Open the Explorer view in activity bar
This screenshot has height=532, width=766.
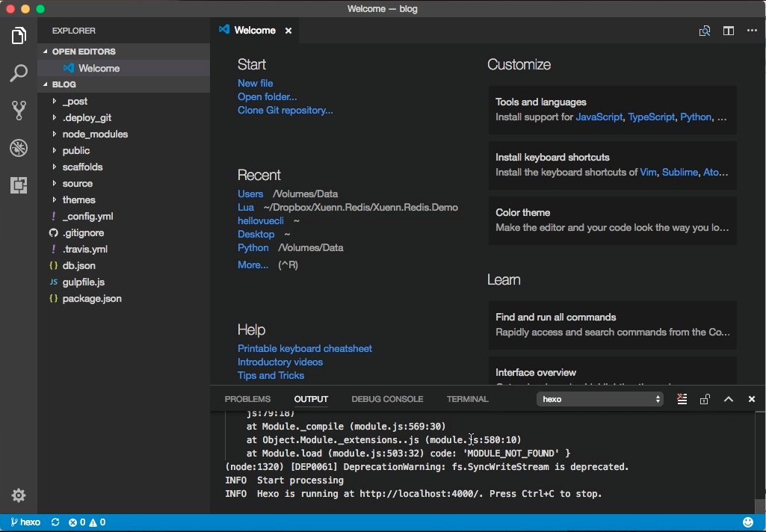point(19,36)
